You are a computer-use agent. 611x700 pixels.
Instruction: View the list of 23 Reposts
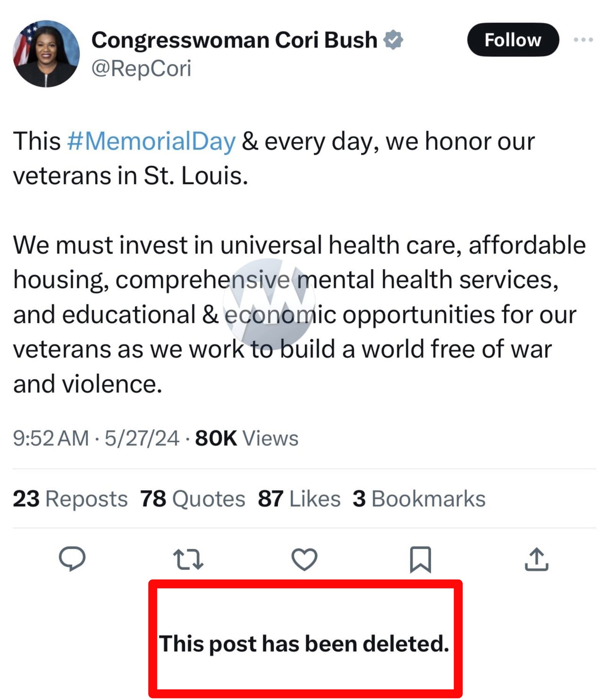coord(70,499)
